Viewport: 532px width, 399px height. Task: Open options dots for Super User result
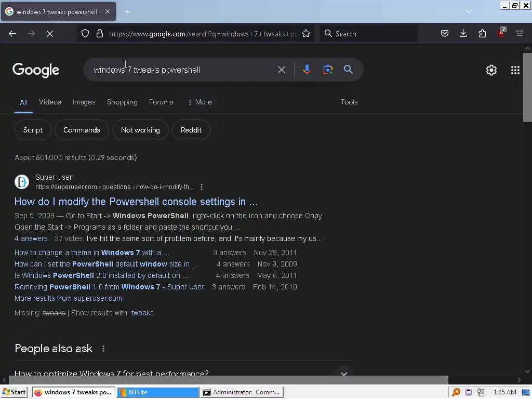coord(202,187)
